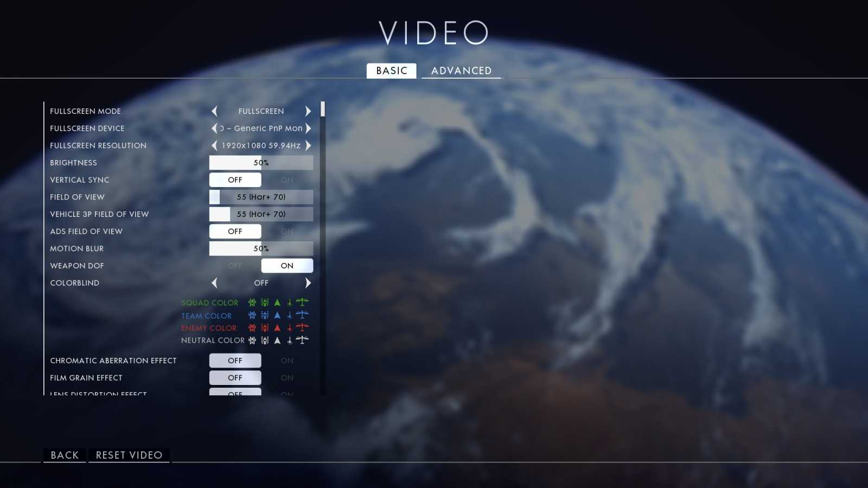The width and height of the screenshot is (868, 488).
Task: Select OFF for ADS Field of View
Action: click(235, 232)
